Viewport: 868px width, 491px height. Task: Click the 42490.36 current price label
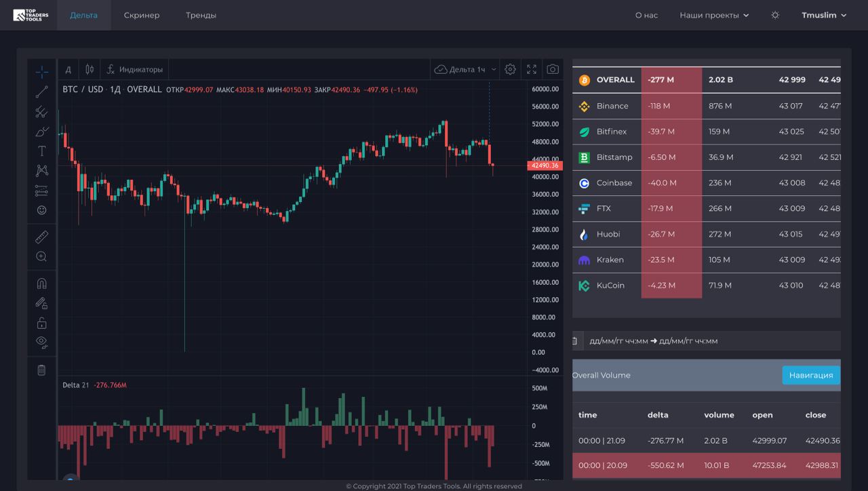point(545,165)
